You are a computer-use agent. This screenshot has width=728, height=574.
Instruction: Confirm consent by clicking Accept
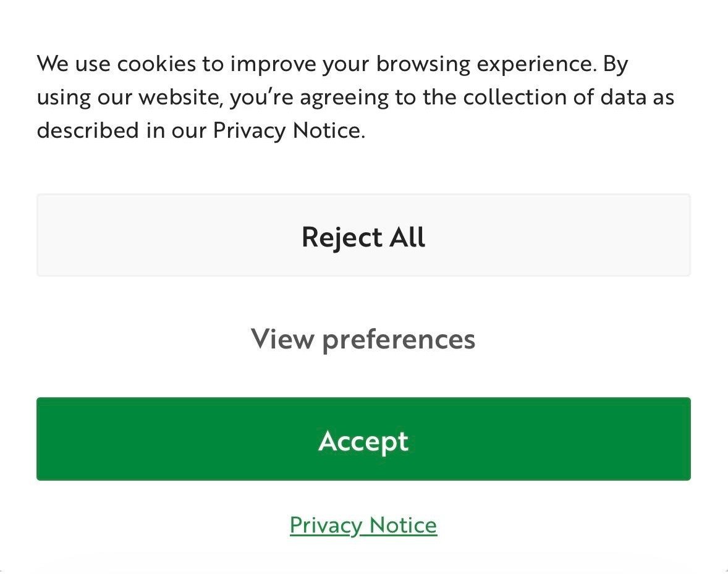tap(363, 439)
